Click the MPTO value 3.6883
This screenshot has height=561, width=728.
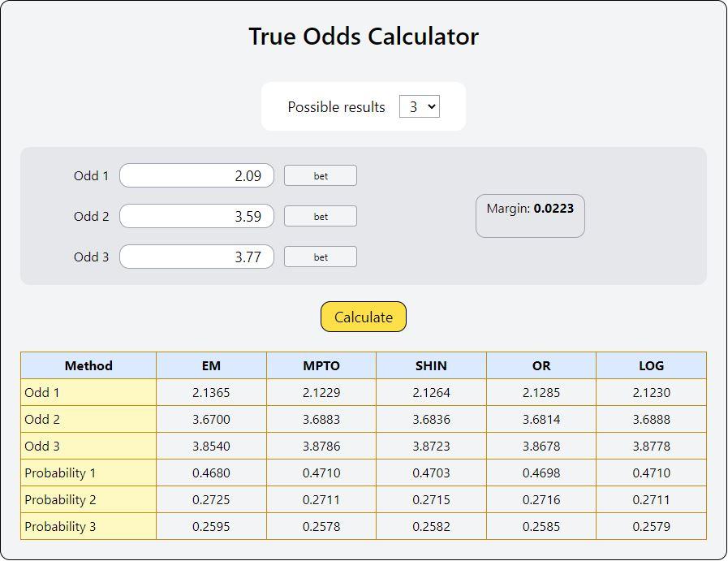click(x=321, y=420)
